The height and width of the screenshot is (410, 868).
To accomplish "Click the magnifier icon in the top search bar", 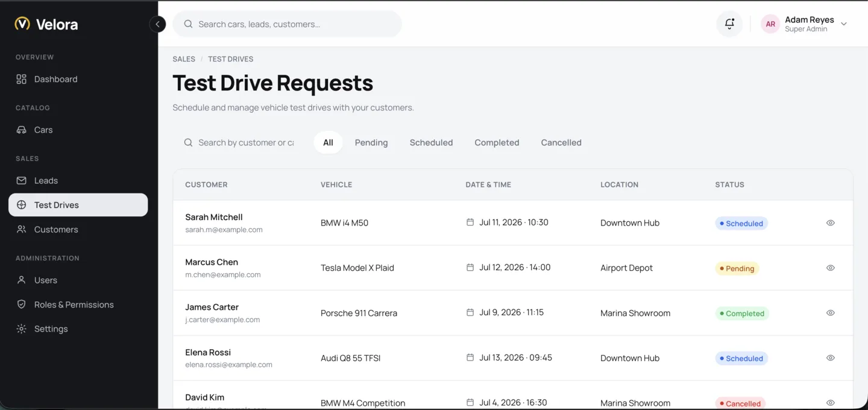I will tap(188, 24).
